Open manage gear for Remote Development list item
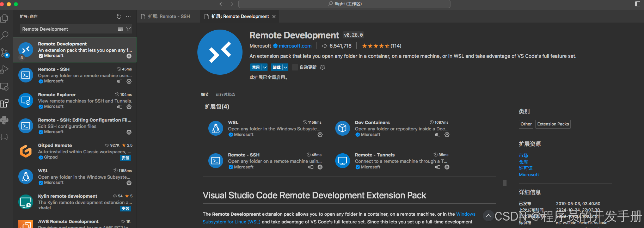The image size is (644, 228). coord(129,56)
